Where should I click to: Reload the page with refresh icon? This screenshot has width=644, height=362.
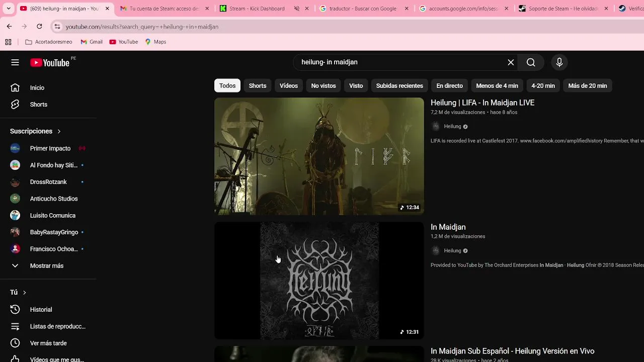[x=39, y=26]
